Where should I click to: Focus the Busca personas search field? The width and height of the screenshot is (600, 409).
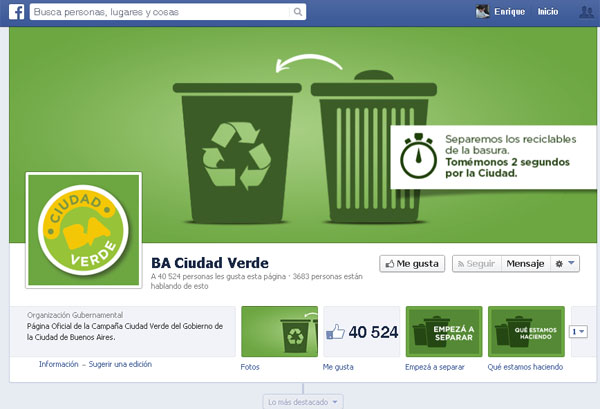[160, 13]
